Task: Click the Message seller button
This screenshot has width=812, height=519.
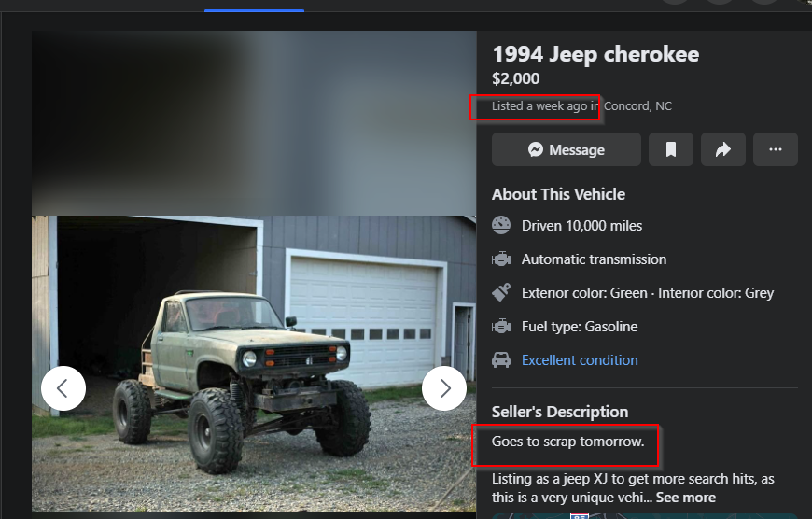Action: (x=566, y=149)
